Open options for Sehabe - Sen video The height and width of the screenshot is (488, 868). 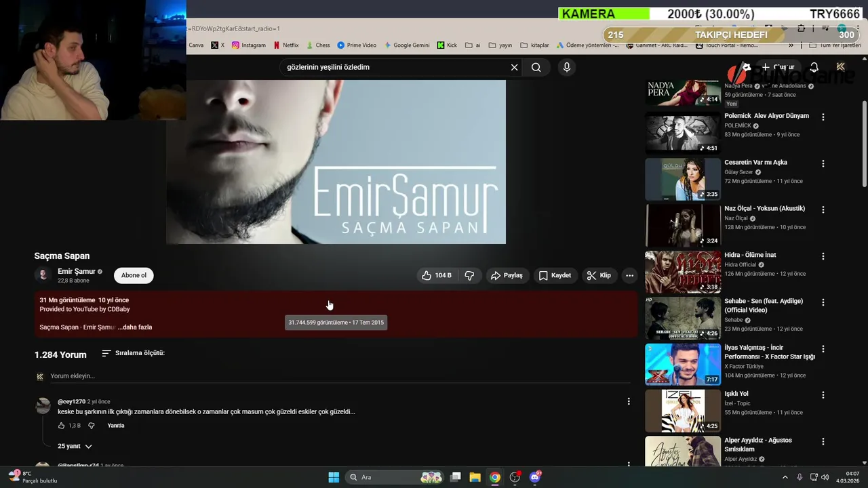[x=823, y=303]
